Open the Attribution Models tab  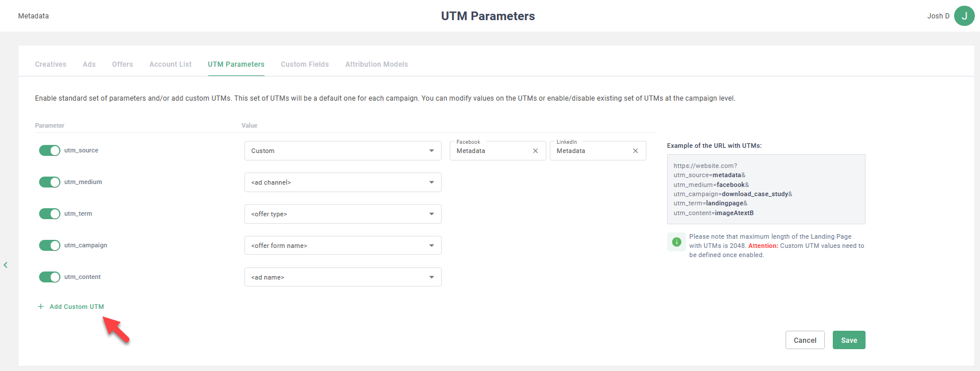(376, 64)
